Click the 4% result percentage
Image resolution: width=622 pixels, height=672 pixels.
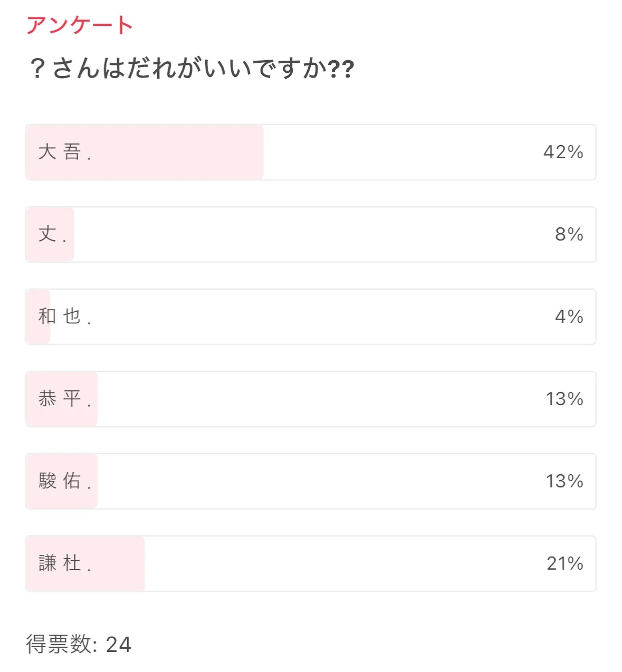coord(569,317)
